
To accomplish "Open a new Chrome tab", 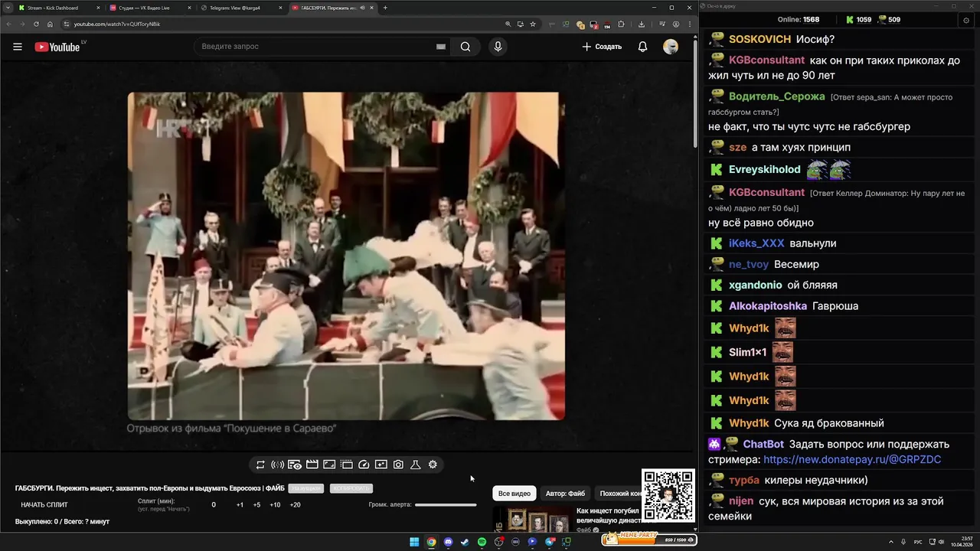I will click(385, 8).
